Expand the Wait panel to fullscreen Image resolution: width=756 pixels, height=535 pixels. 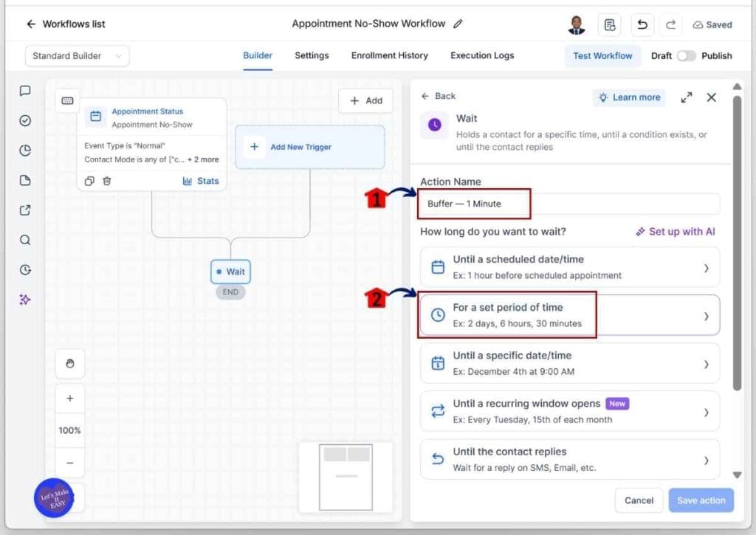tap(687, 97)
